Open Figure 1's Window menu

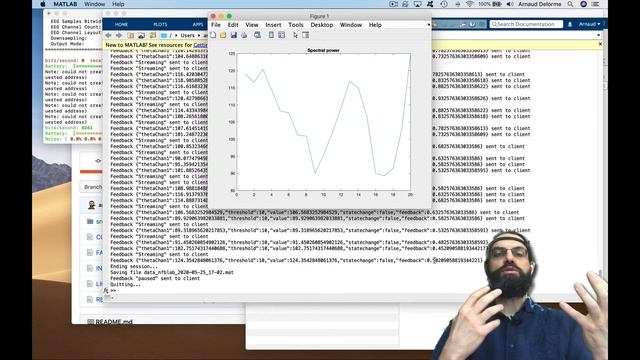point(351,25)
